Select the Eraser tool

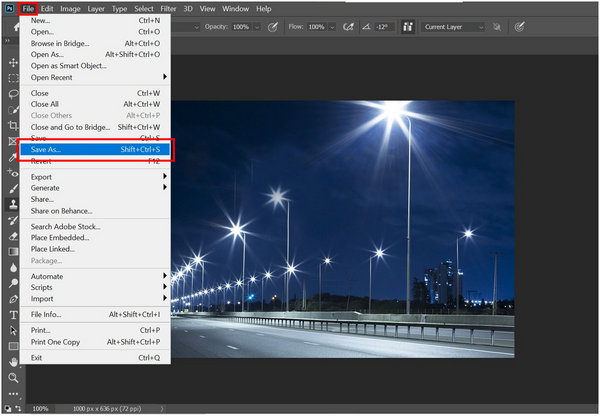click(x=13, y=236)
